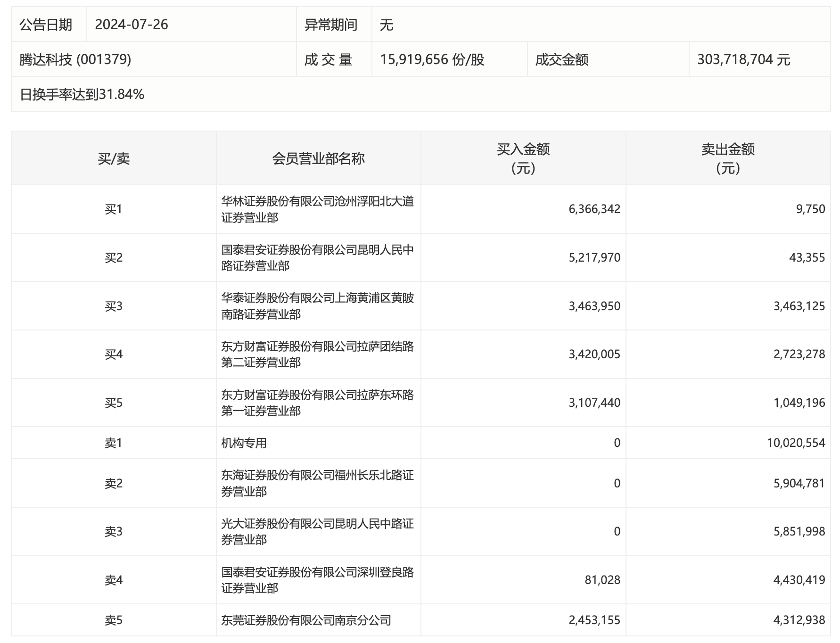Click the 成交金额 label
This screenshot has height=643, width=840.
click(x=562, y=59)
